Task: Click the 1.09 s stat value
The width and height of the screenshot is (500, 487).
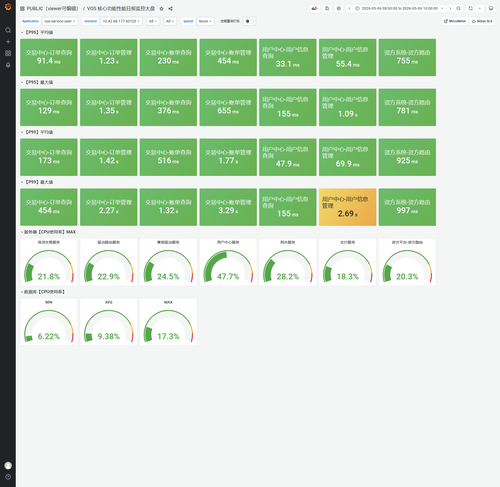Action: 347,114
